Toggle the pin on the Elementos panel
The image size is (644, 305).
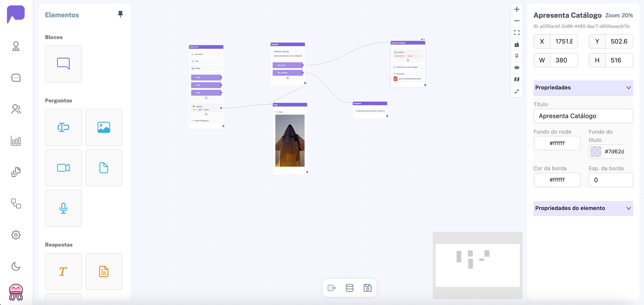coord(120,14)
